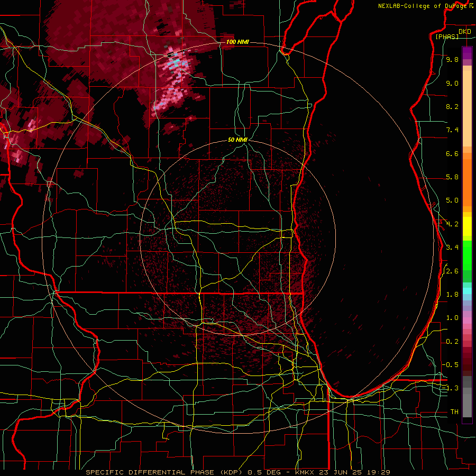
Task: Click the 3.4 legend value
Action: pos(452,248)
